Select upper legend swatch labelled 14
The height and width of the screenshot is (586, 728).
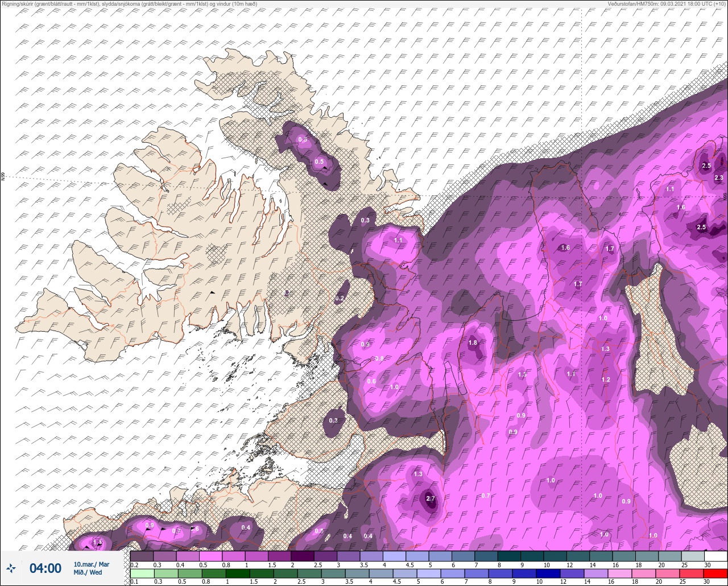point(601,556)
